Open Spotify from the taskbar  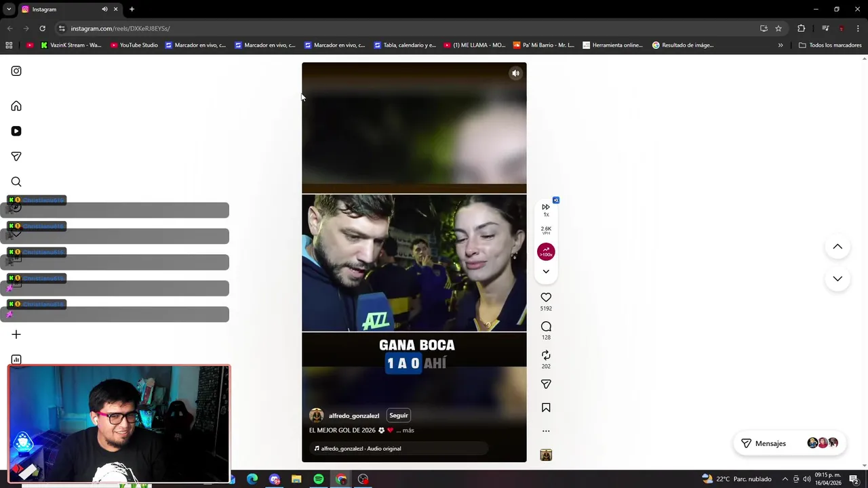(x=319, y=479)
